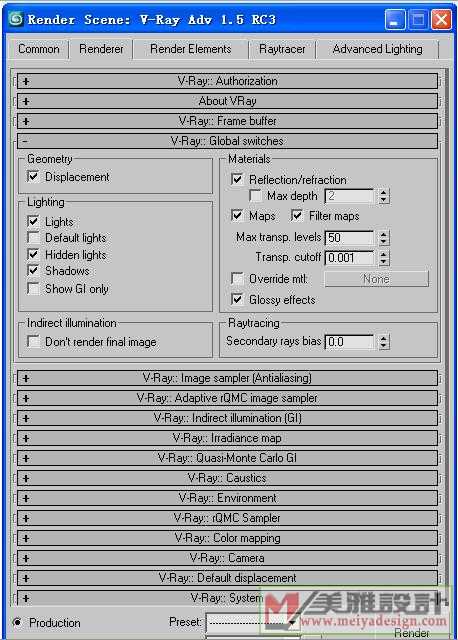The width and height of the screenshot is (458, 640).
Task: Expand the Indirect illumination (GI) rollout
Action: pos(227,418)
